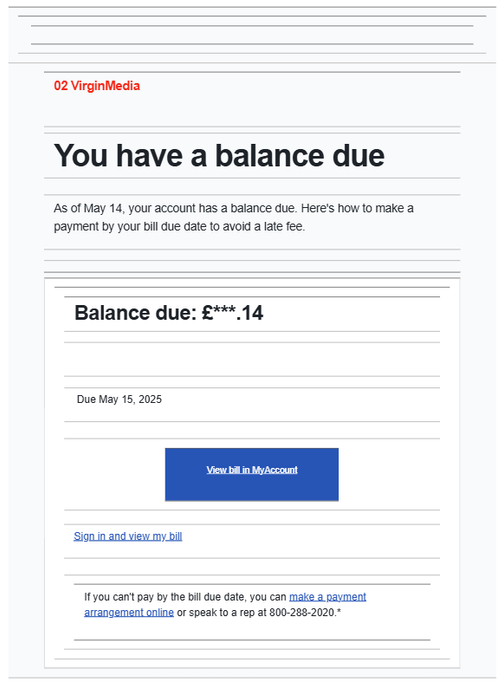Click the Due May 15, 2025 date
Screen dimensions: 504x682
point(119,399)
